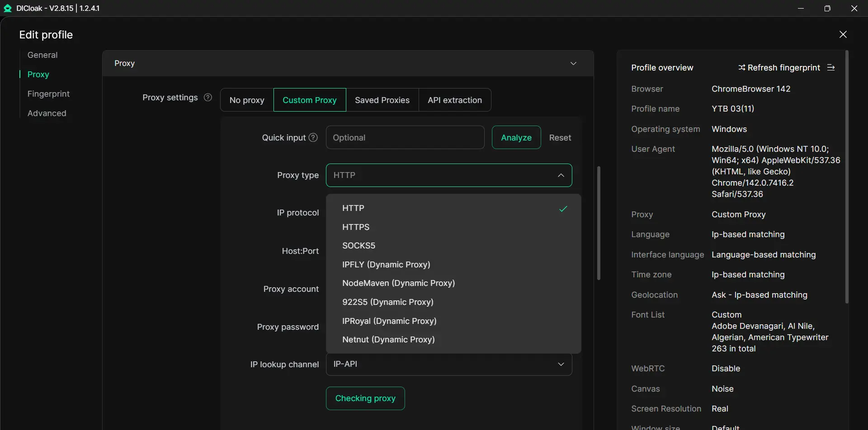868x430 pixels.
Task: Focus the Quick input text field
Action: pyautogui.click(x=405, y=138)
